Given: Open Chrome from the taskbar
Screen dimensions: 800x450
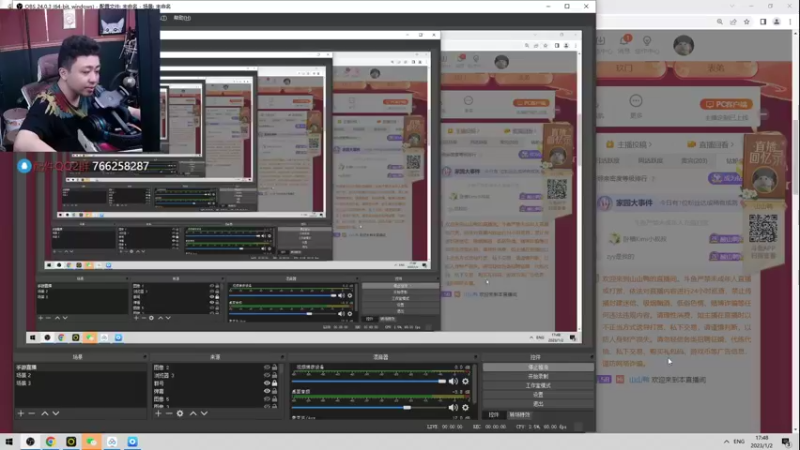Looking at the screenshot, I should coord(51,441).
